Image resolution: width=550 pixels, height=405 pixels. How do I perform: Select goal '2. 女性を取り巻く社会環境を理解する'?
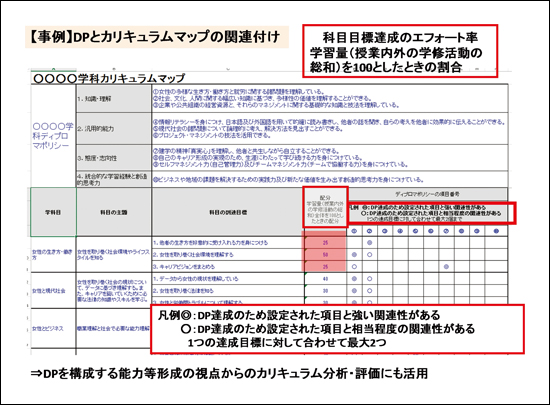[228, 255]
